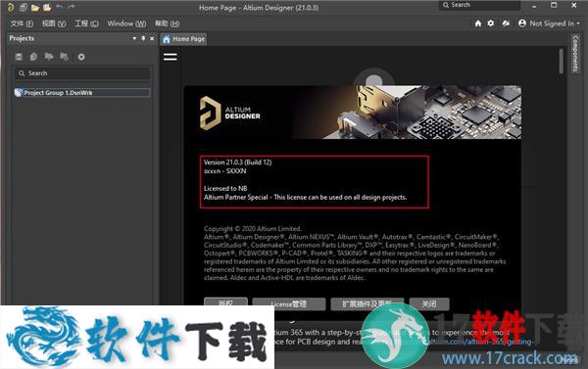The image size is (588, 369).
Task: Open the Window (W) menu
Action: click(x=126, y=23)
